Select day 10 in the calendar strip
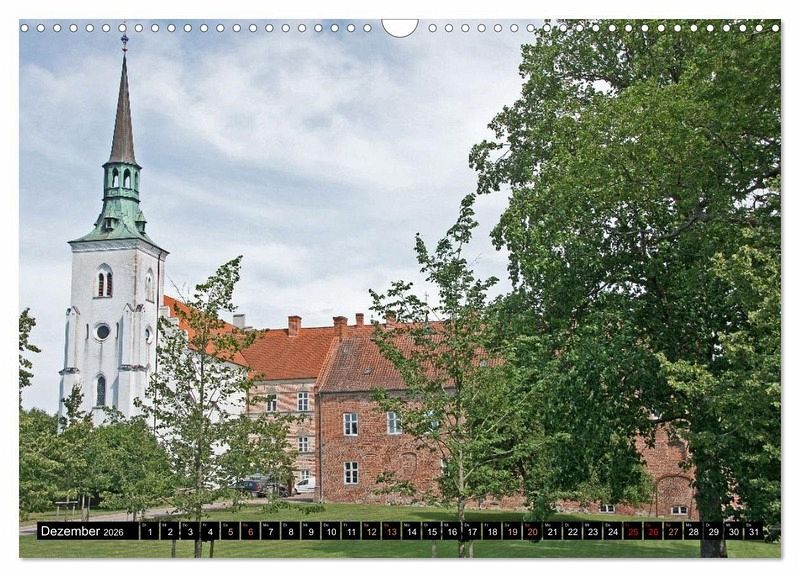800x577 pixels. coord(331,531)
